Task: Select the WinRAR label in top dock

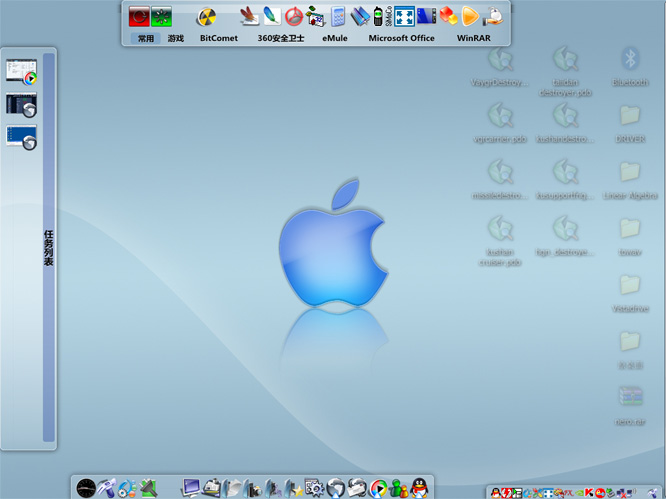Action: pos(474,38)
